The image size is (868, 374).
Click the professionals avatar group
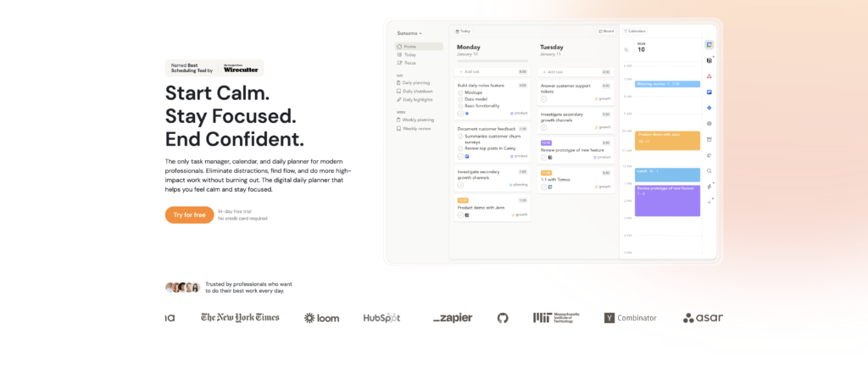click(183, 287)
